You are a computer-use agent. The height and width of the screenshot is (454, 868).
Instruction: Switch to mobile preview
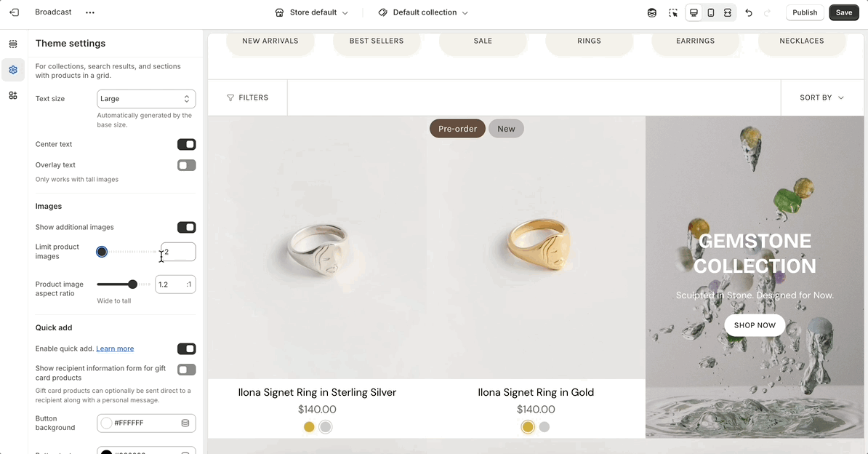click(711, 12)
